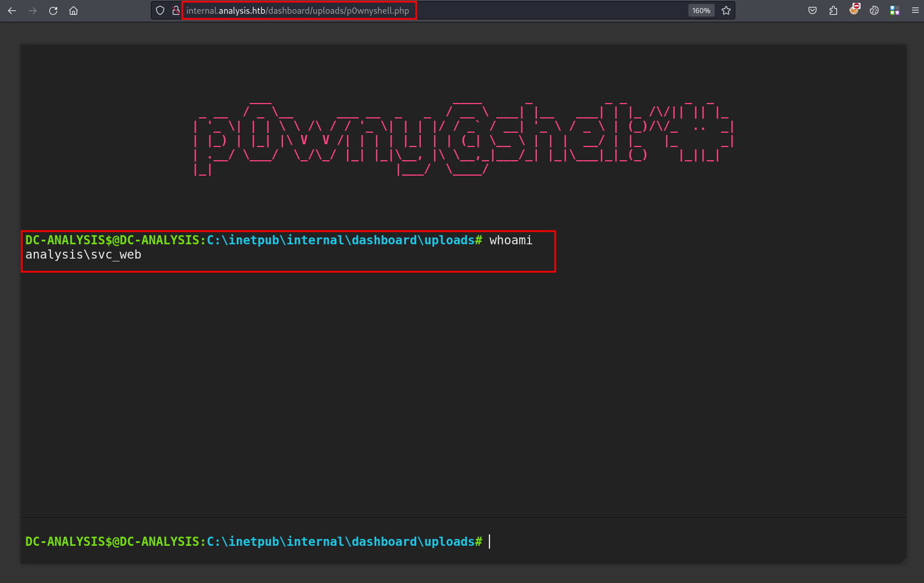The height and width of the screenshot is (583, 924).
Task: Click the p0wnyshell.php URL in address bar
Action: tap(298, 10)
